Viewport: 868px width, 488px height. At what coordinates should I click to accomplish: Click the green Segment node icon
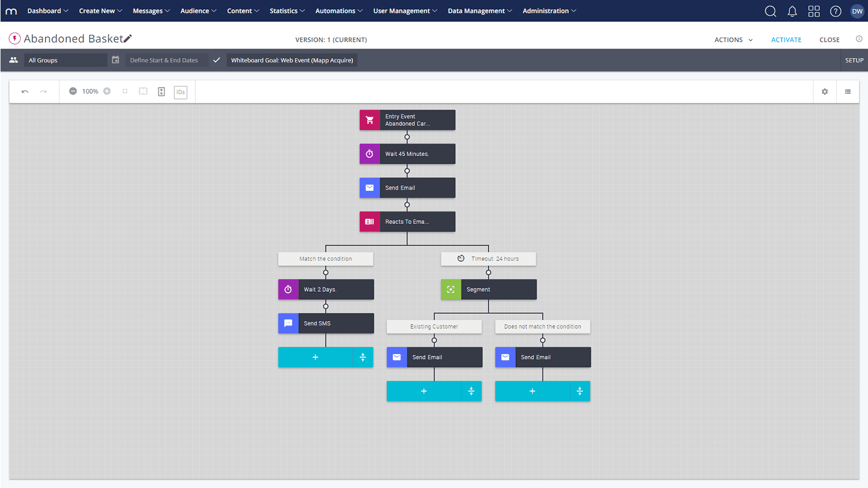click(451, 289)
